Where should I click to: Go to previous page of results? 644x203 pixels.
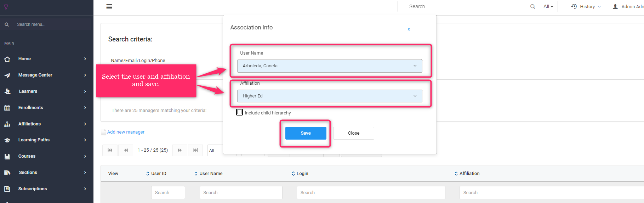[126, 150]
